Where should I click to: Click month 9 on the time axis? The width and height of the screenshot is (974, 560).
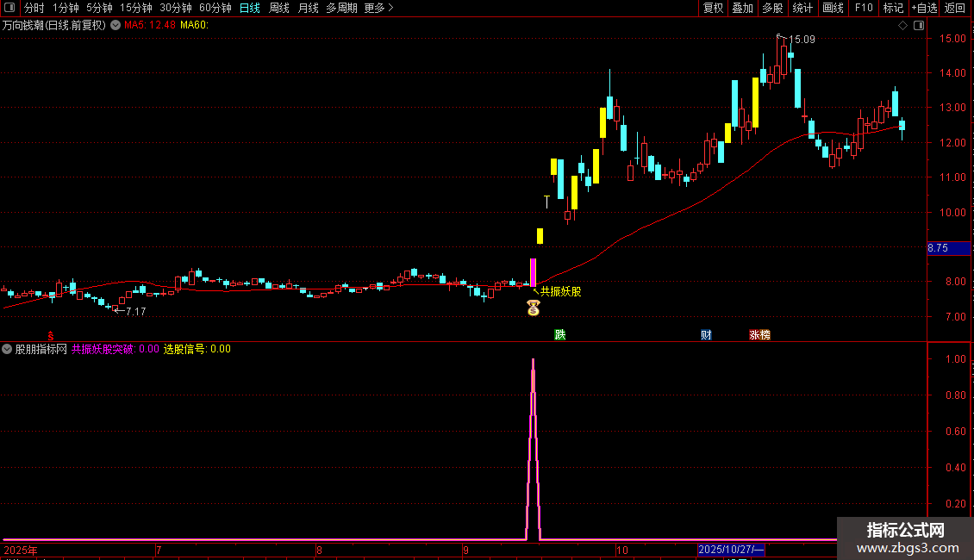pos(465,550)
